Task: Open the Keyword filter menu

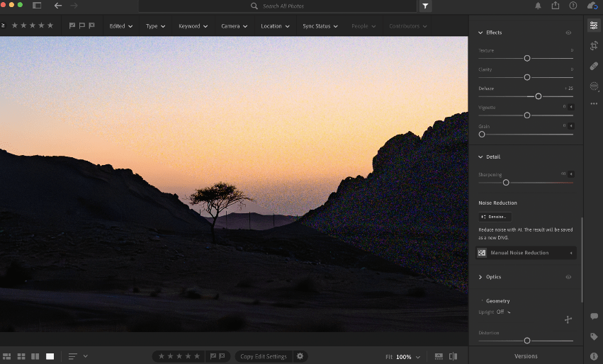Action: (193, 26)
